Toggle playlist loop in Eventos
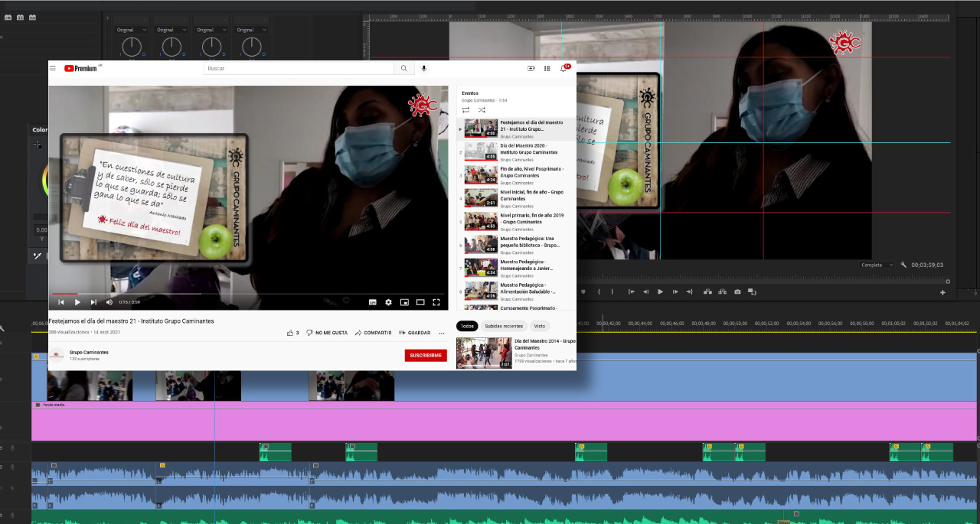This screenshot has height=524, width=980. click(465, 110)
